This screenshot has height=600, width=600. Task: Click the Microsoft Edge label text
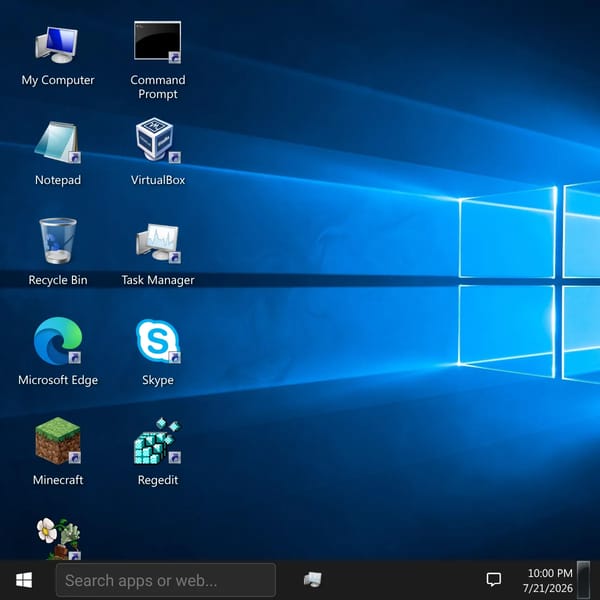[x=58, y=380]
